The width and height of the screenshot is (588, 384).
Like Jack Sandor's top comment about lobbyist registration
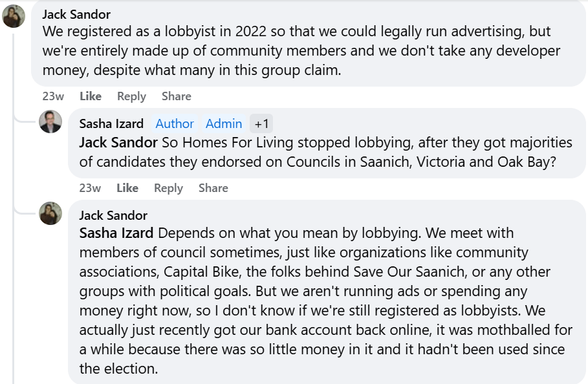point(91,96)
